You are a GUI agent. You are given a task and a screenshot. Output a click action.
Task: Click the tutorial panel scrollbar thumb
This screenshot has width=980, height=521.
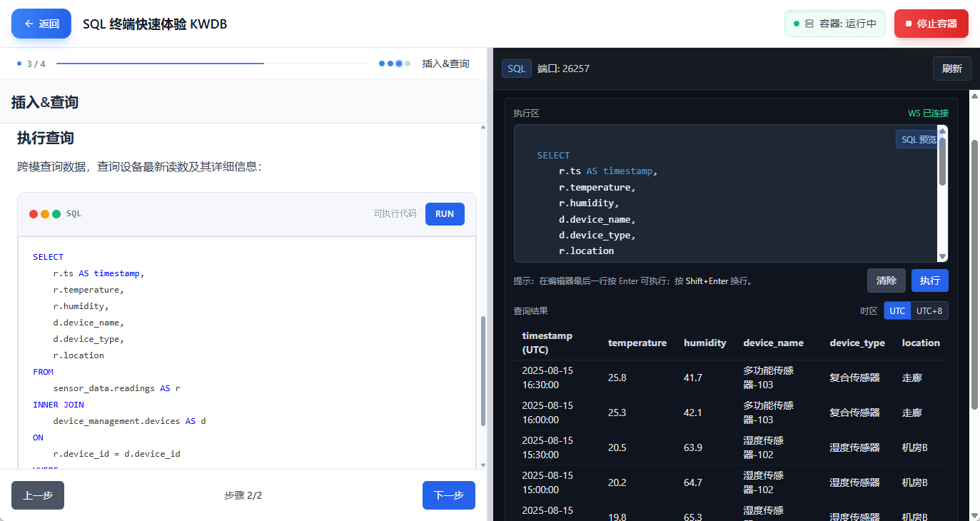483,371
